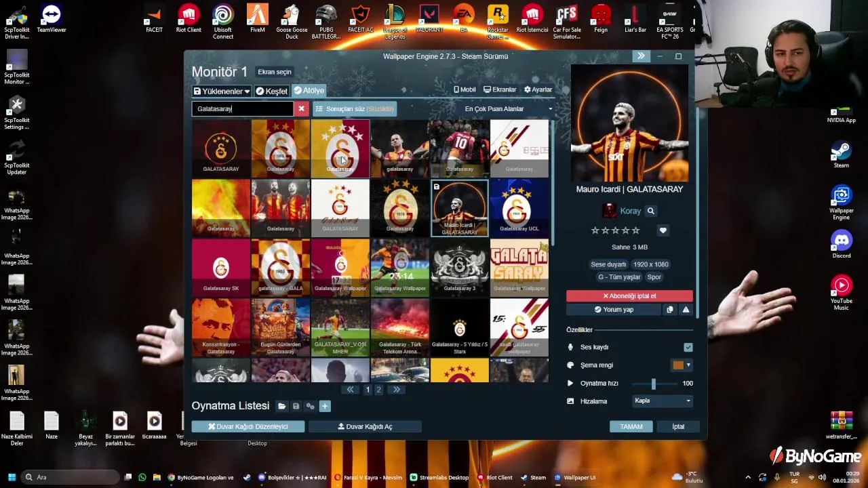Select Mauro Icardi GALATASARAY thumbnail

point(459,207)
